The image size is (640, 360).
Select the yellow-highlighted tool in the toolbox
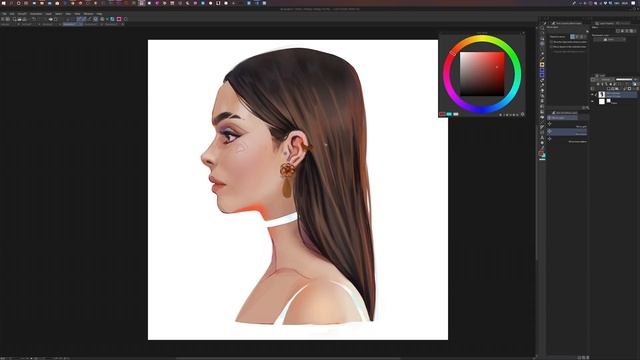pos(542,64)
